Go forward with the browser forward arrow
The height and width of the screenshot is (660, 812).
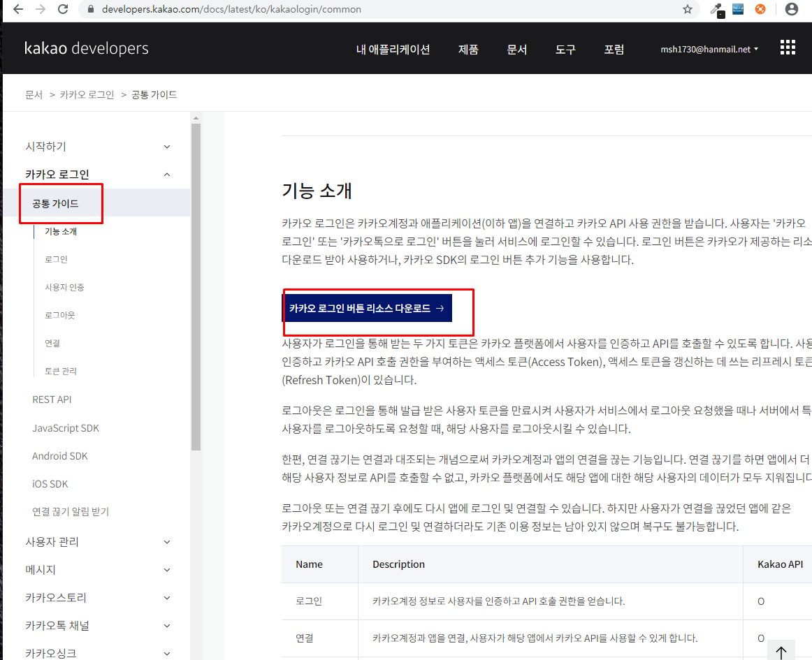click(41, 9)
